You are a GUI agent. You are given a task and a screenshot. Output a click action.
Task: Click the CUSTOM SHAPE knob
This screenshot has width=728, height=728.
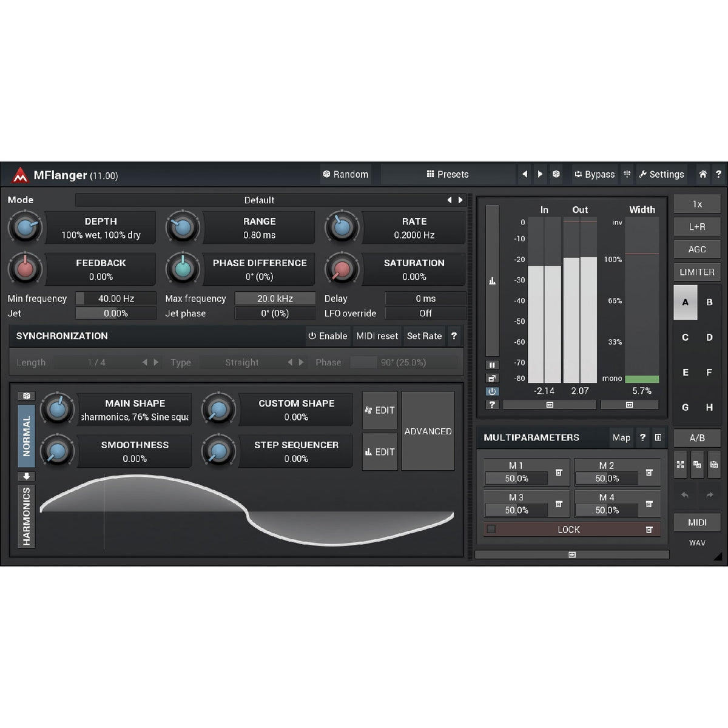pyautogui.click(x=218, y=409)
